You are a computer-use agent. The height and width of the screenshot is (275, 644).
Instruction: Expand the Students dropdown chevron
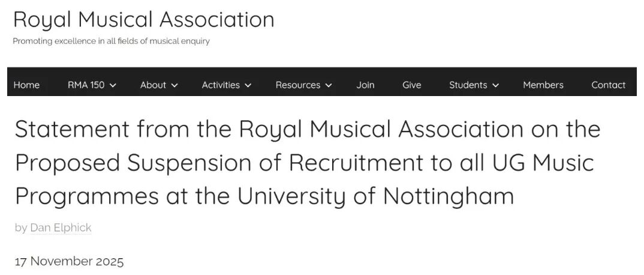[x=496, y=85]
